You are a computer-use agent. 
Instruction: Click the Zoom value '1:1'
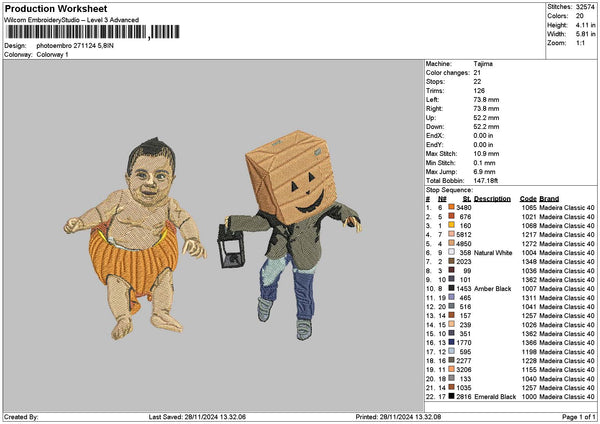pyautogui.click(x=580, y=43)
